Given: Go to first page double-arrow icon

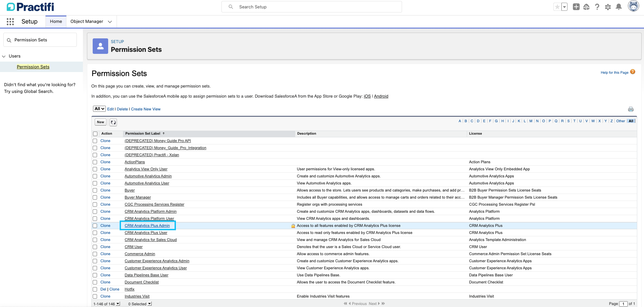Looking at the screenshot, I should point(345,304).
